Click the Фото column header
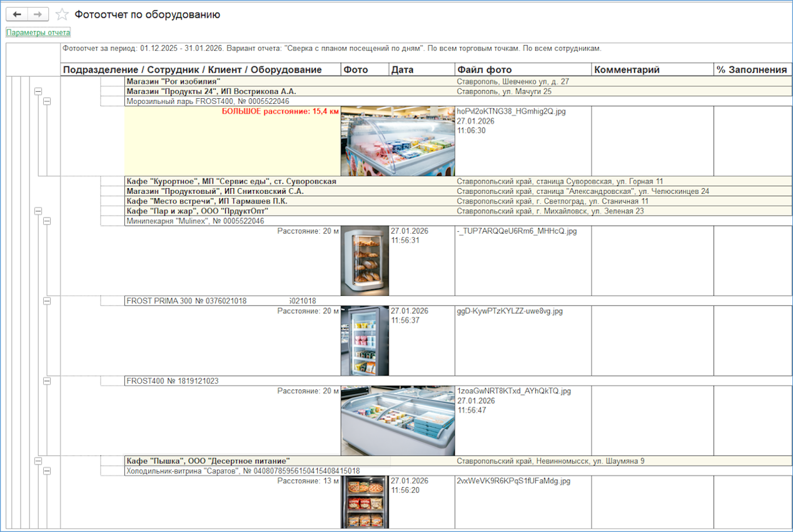 pos(365,69)
